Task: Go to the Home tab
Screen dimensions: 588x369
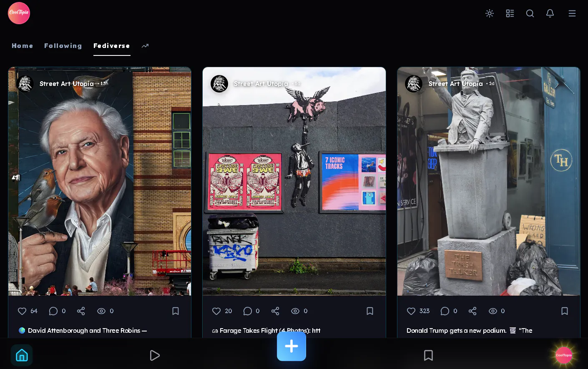Action: [23, 46]
